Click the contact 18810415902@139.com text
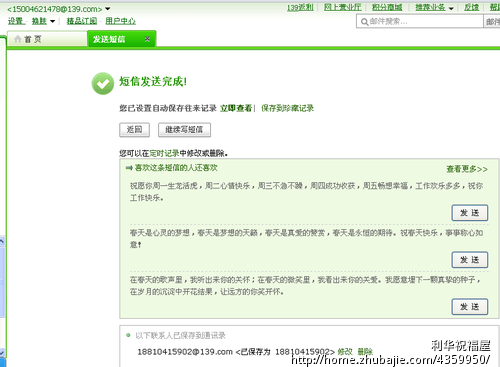 tap(185, 352)
